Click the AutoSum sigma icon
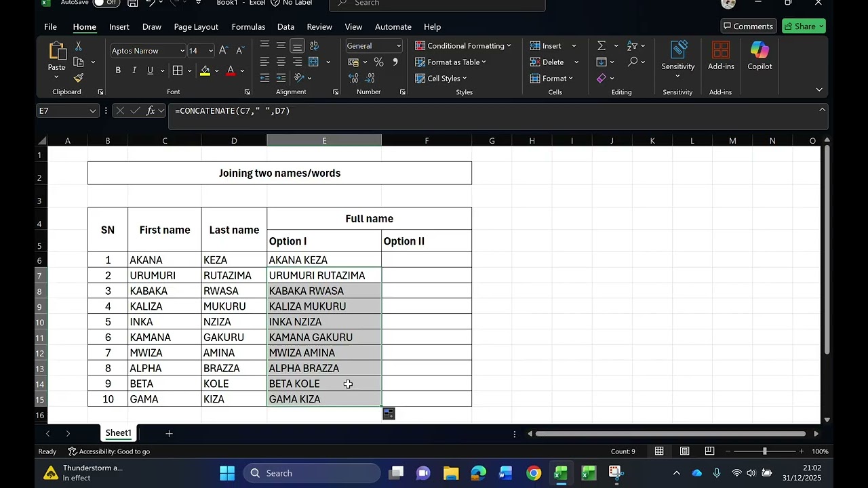 click(601, 45)
